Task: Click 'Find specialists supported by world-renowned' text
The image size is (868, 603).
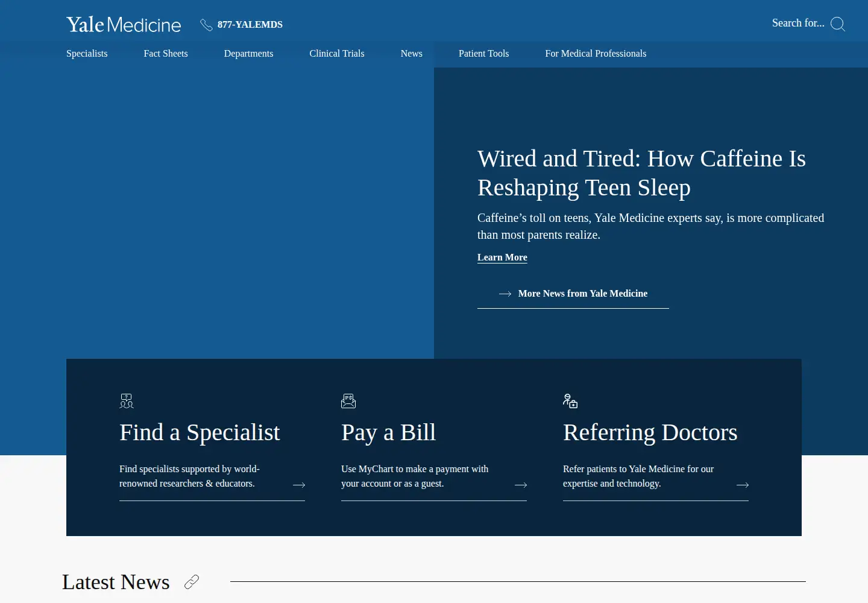Action: pyautogui.click(x=189, y=476)
